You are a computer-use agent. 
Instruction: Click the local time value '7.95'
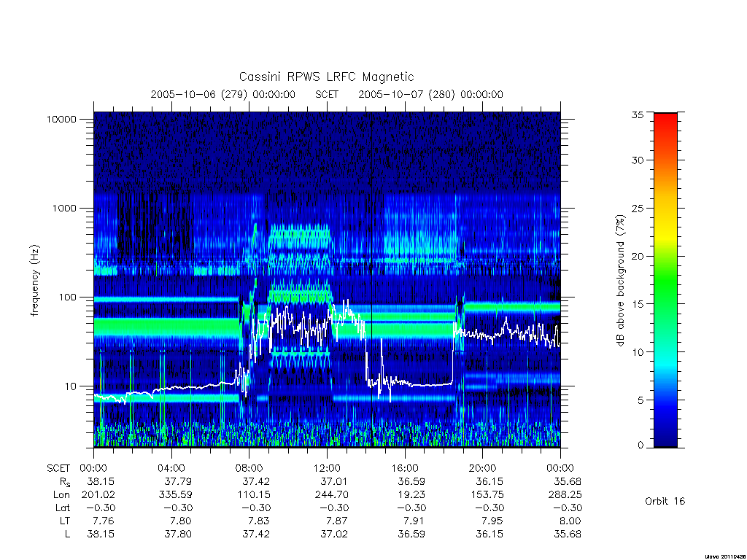point(492,521)
